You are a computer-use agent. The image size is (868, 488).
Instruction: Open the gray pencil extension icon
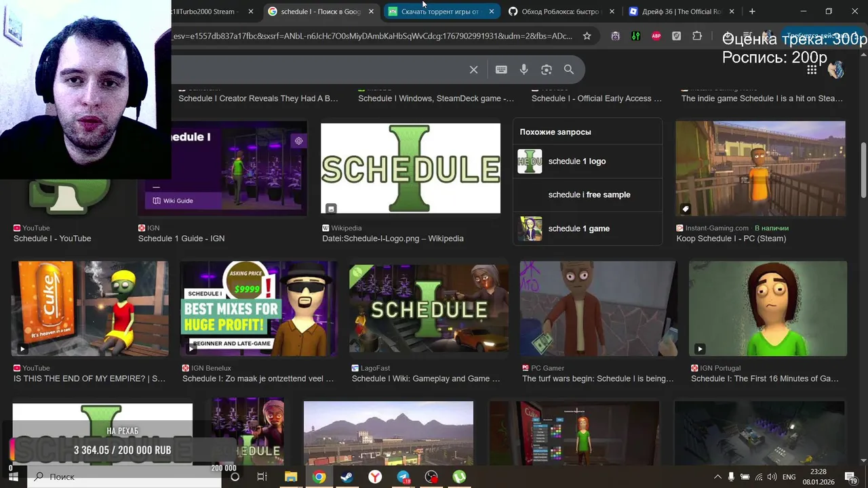pyautogui.click(x=677, y=36)
